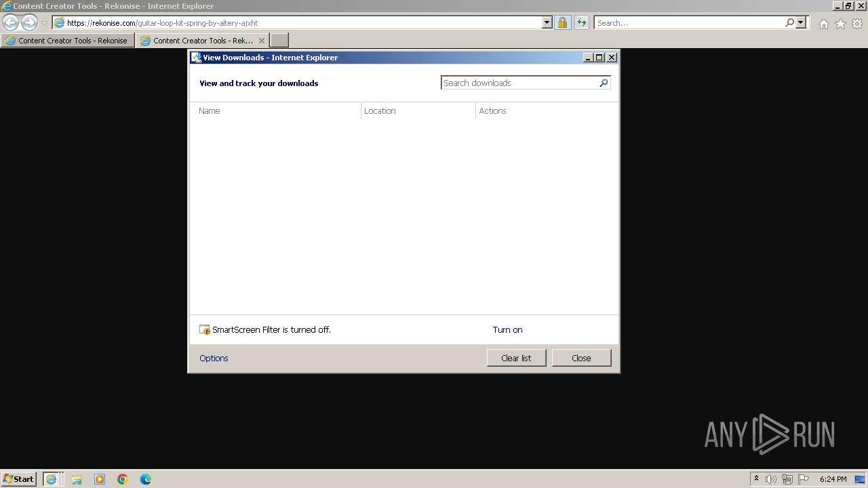Sort downloads by the Location column header

pyautogui.click(x=418, y=110)
